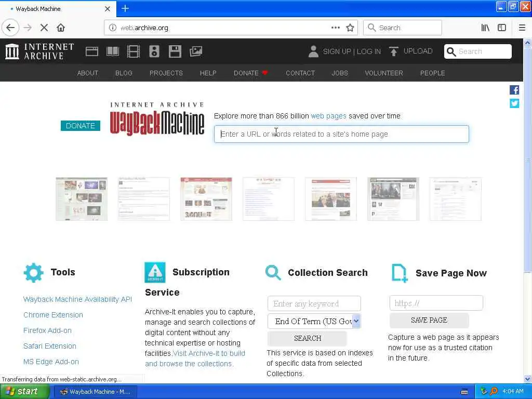Click the Tools gear icon

click(x=33, y=272)
